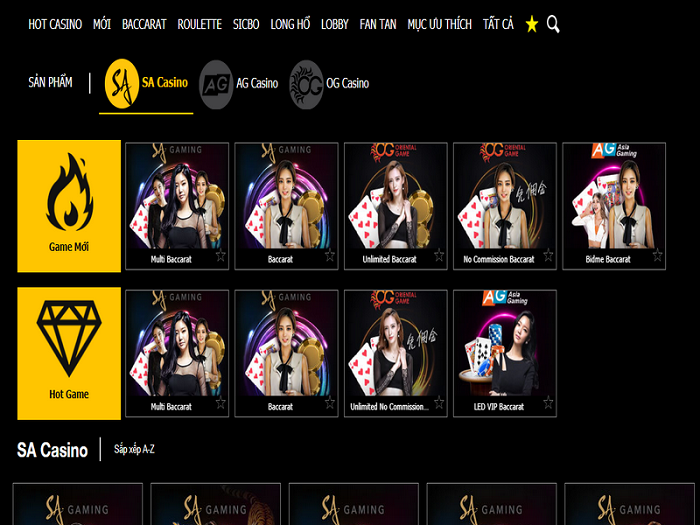Toggle favorite star on Unlimited Baccarat
The width and height of the screenshot is (700, 525).
click(x=438, y=256)
